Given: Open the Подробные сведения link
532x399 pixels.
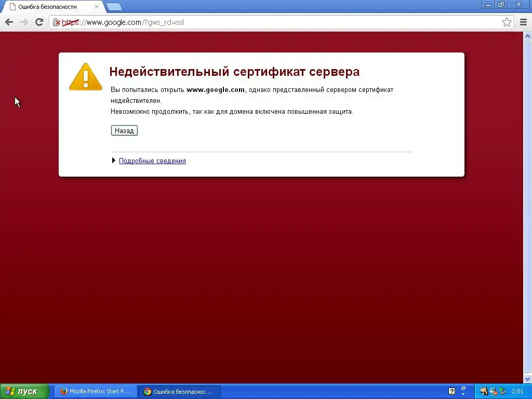Looking at the screenshot, I should tap(152, 161).
